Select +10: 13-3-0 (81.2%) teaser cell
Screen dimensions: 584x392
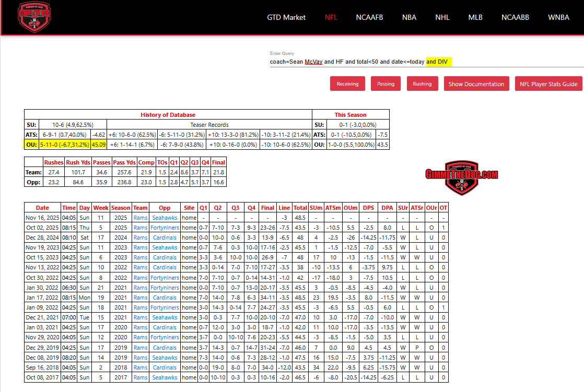[x=233, y=135]
